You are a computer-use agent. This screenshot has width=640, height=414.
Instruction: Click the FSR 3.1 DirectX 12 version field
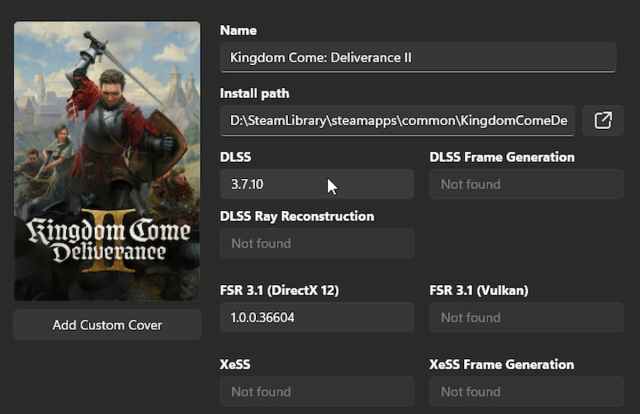pyautogui.click(x=316, y=317)
